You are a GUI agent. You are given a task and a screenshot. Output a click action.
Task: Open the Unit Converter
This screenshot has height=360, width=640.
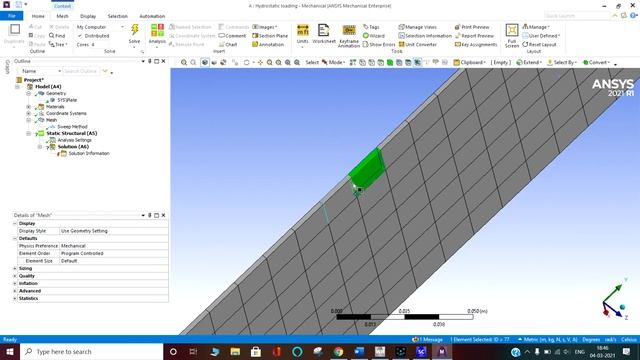click(x=418, y=44)
